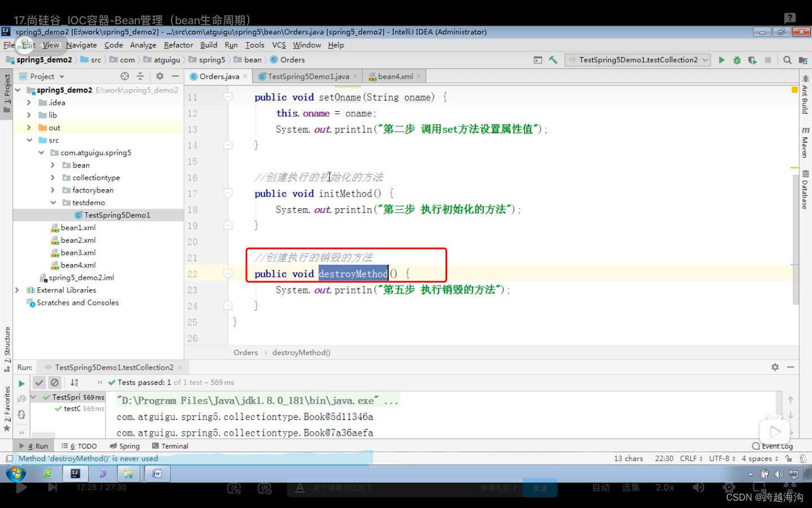Expand External Libraries node
The image size is (812, 508).
[x=17, y=290]
